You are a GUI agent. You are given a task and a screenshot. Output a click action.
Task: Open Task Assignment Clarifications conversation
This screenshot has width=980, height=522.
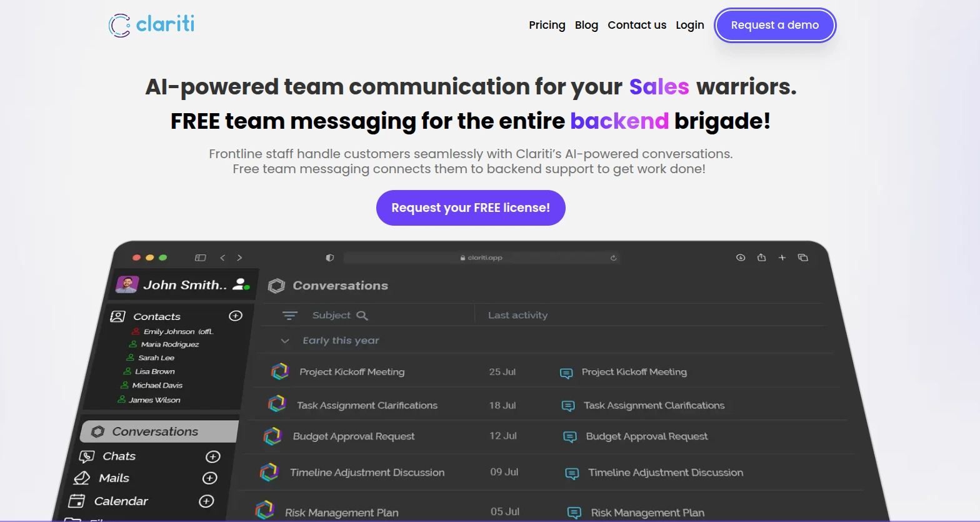click(x=367, y=405)
